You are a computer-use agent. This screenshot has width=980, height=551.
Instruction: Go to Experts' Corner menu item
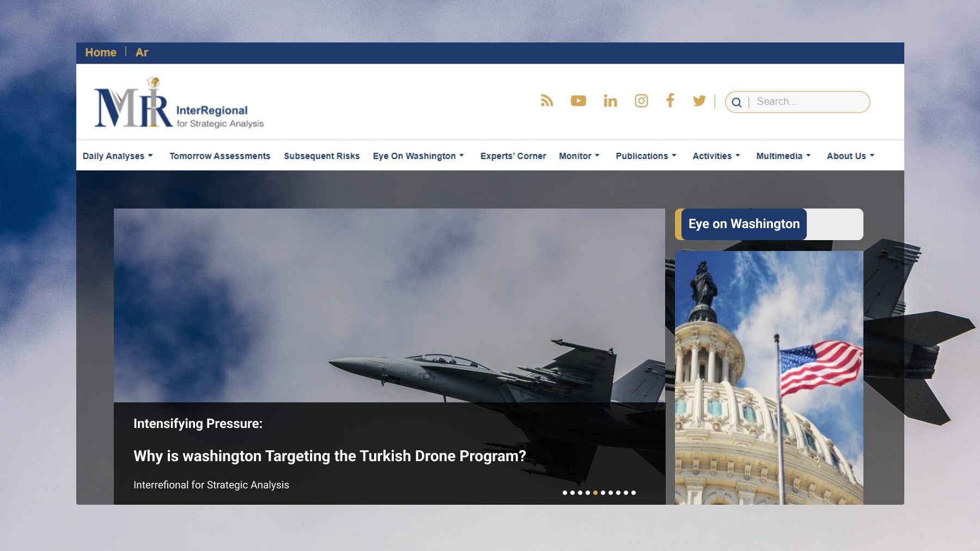[513, 156]
